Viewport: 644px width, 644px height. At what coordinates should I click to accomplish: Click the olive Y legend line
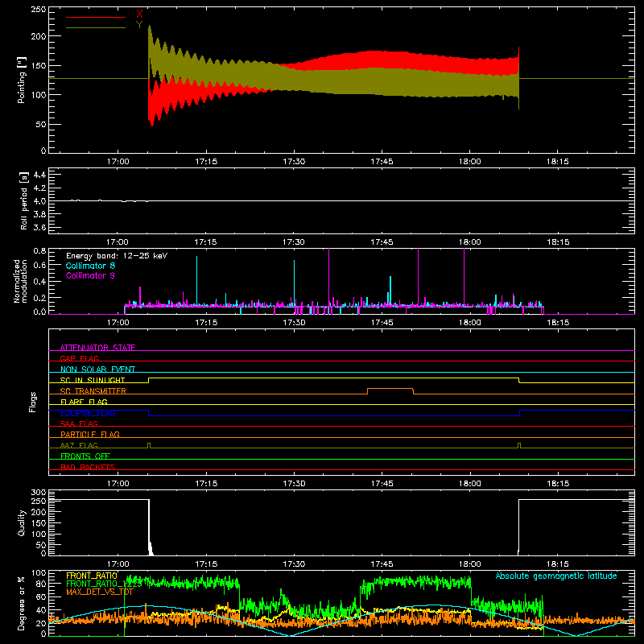[x=96, y=27]
